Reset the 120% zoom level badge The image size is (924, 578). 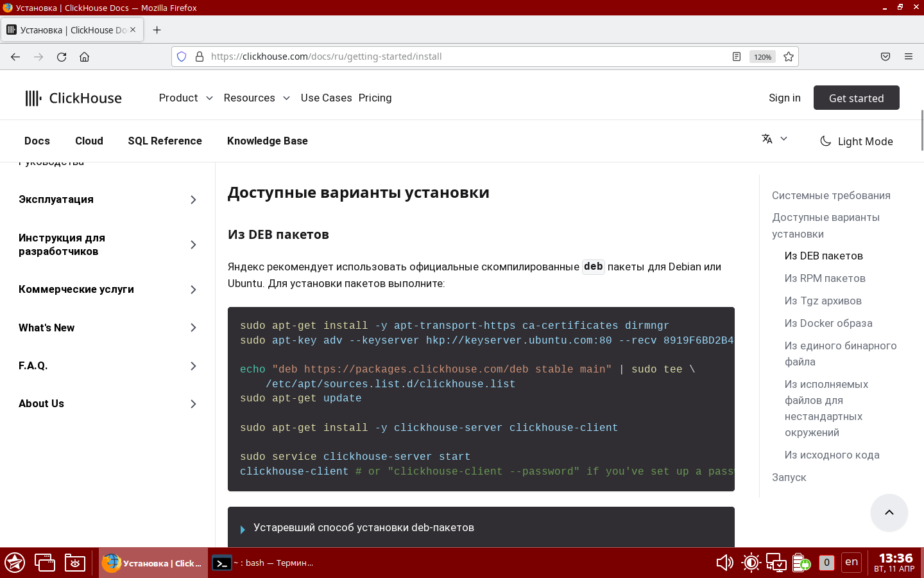click(x=762, y=57)
